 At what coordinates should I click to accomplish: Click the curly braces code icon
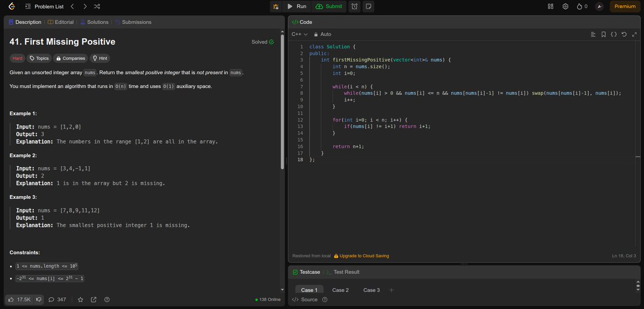click(x=614, y=34)
